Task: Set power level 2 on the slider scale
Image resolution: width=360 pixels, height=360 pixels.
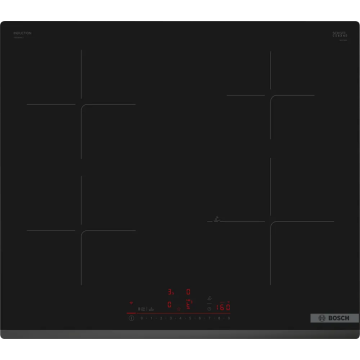Action: (x=161, y=318)
